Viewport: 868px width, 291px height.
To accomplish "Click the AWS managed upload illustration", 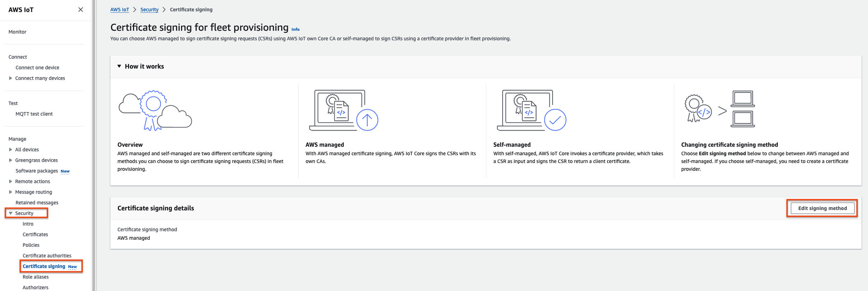I will 344,110.
